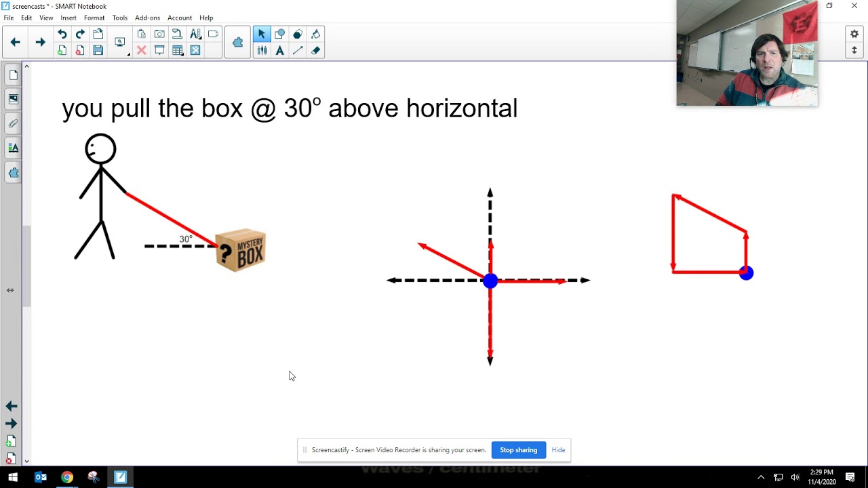Image resolution: width=868 pixels, height=488 pixels.
Task: Open the Add-ons sidebar tab
Action: [x=13, y=172]
